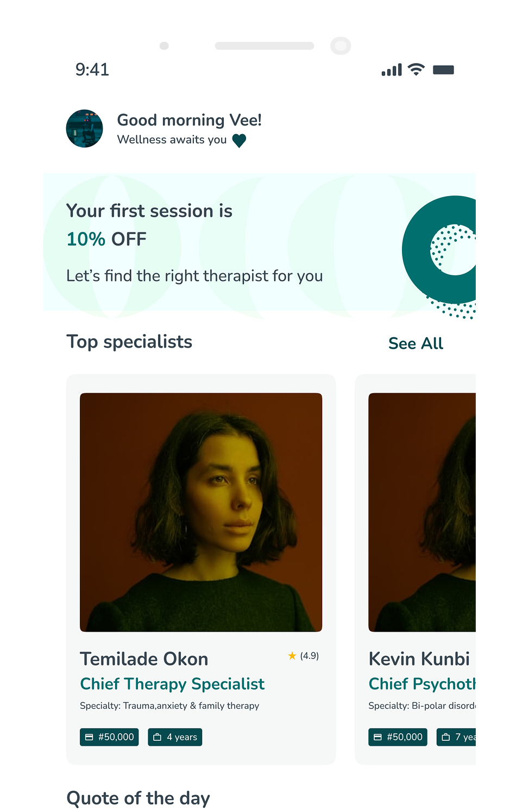Open the 10% OFF first session banner

click(x=260, y=246)
